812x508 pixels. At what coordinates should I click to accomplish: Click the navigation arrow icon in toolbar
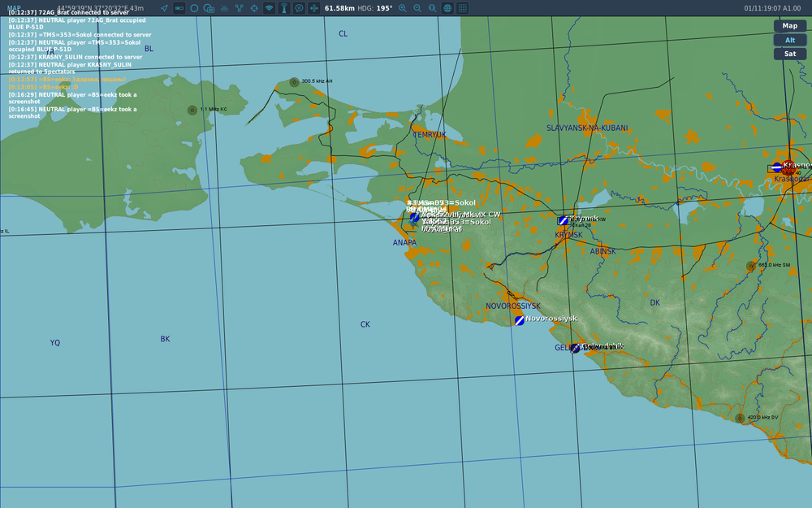(164, 7)
